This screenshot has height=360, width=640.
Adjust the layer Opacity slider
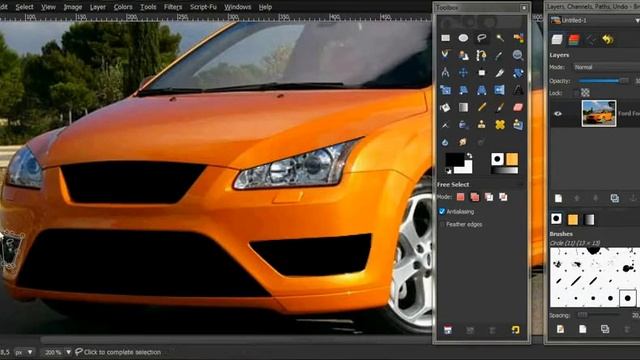coord(603,81)
